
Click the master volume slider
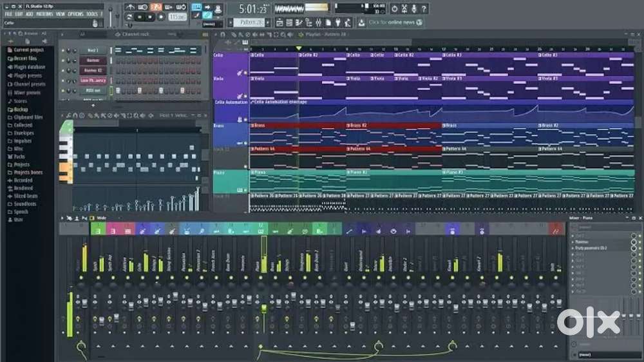[110, 15]
